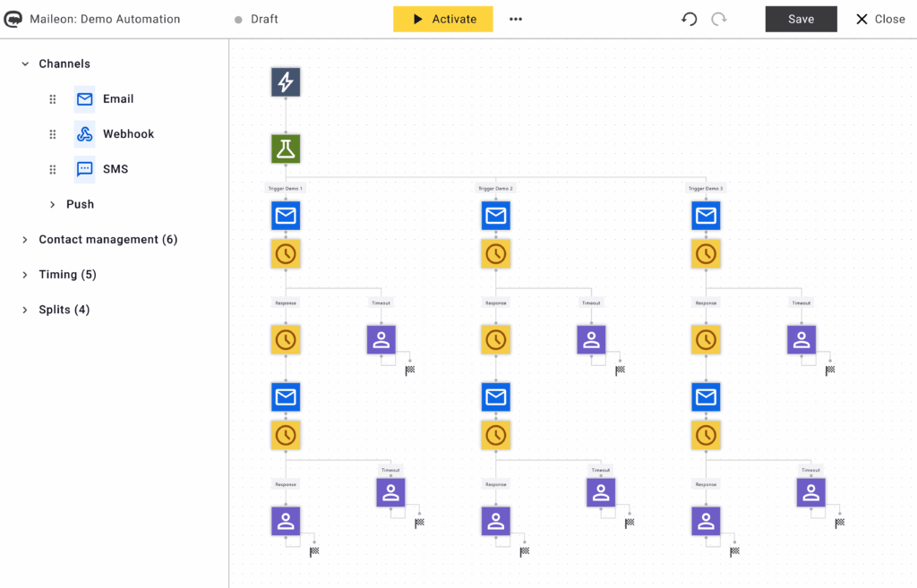
Task: Click the drag handle beside Email
Action: pyautogui.click(x=53, y=99)
